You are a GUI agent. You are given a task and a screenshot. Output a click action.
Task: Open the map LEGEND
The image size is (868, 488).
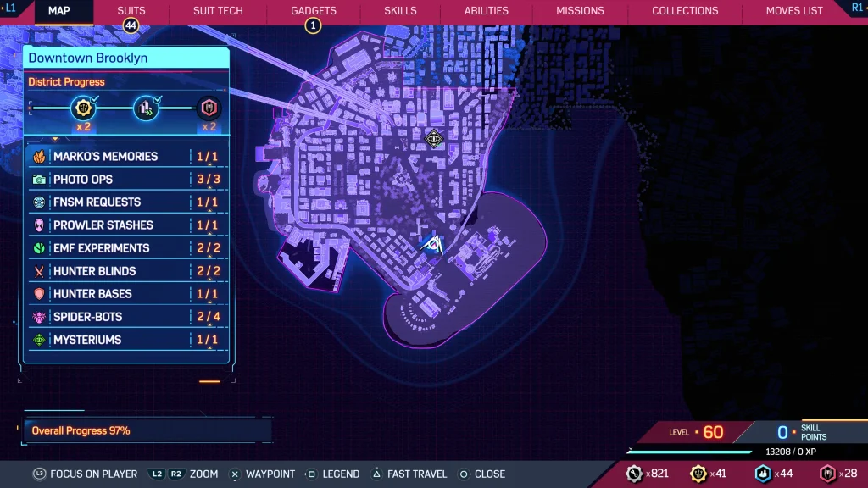339,474
